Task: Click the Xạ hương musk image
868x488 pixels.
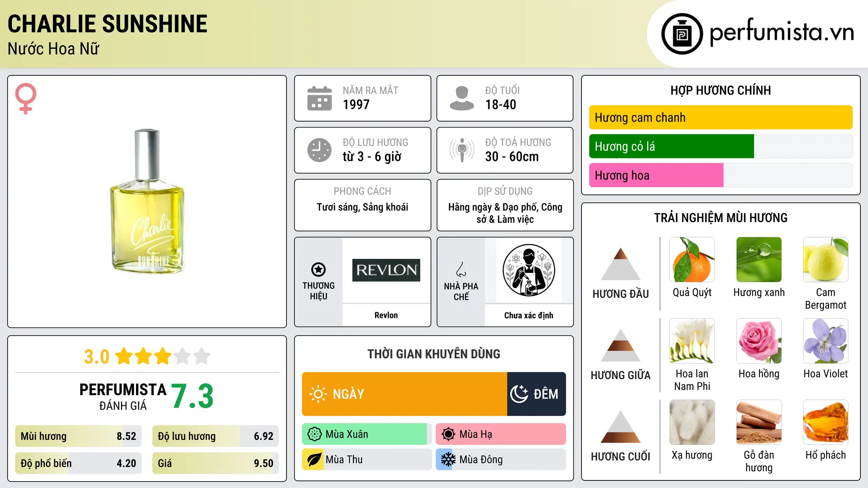Action: 692,422
